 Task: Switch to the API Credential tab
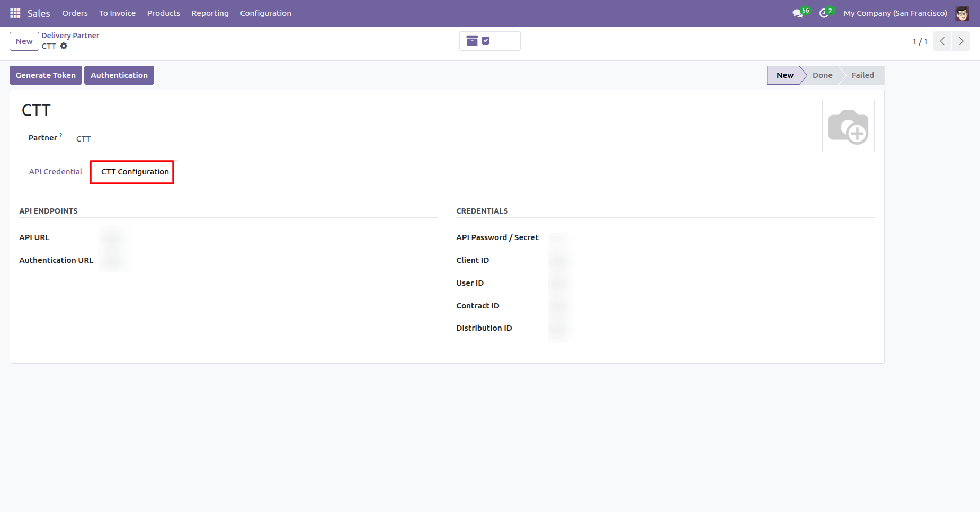56,172
